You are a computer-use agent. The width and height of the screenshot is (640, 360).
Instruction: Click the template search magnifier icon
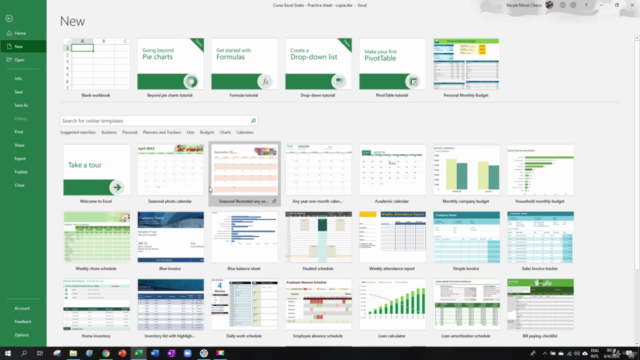pyautogui.click(x=253, y=121)
